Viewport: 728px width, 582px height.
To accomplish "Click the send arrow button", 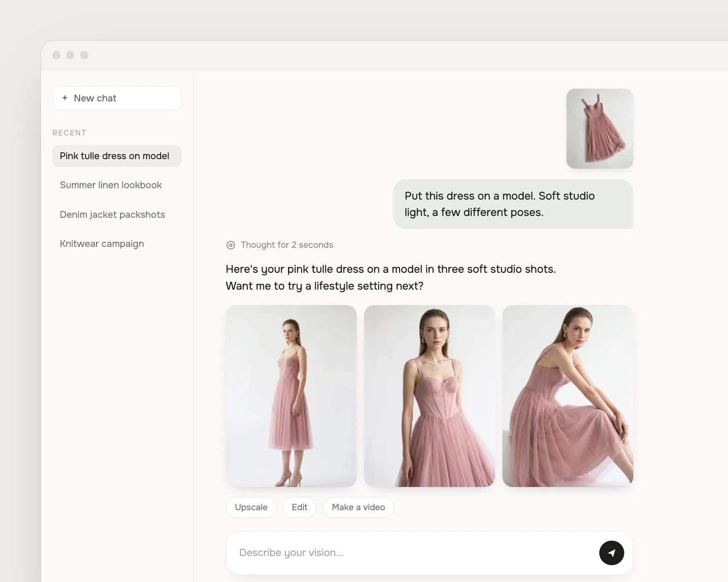I will coord(612,553).
